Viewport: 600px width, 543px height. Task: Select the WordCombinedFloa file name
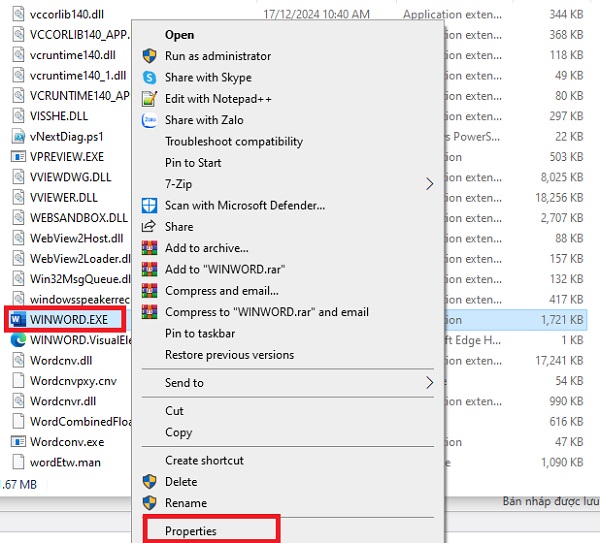80,422
